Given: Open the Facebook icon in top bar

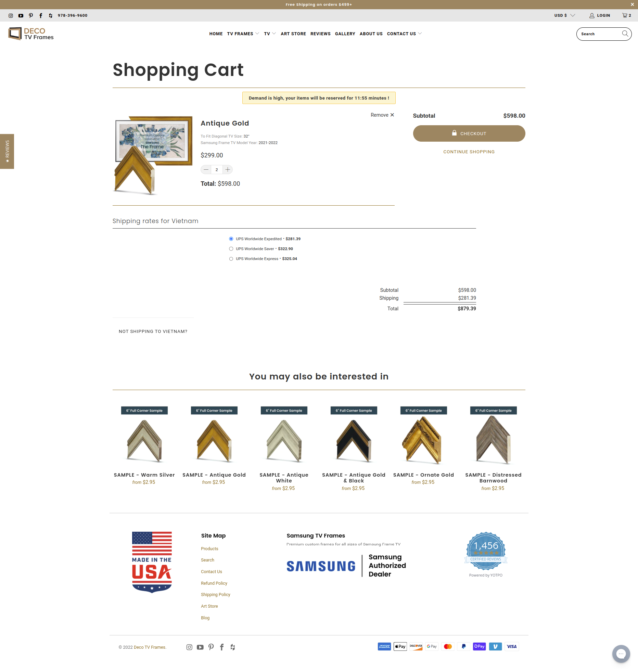Looking at the screenshot, I should point(41,15).
